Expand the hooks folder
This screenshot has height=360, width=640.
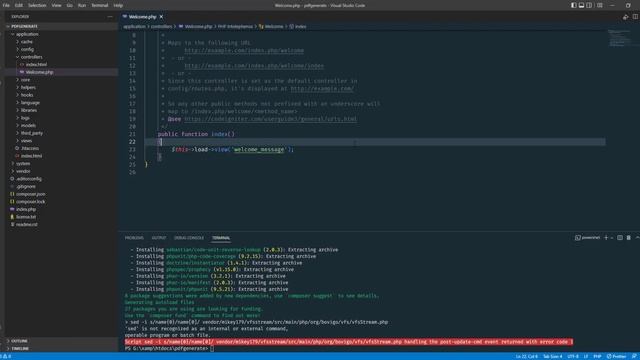pyautogui.click(x=27, y=95)
